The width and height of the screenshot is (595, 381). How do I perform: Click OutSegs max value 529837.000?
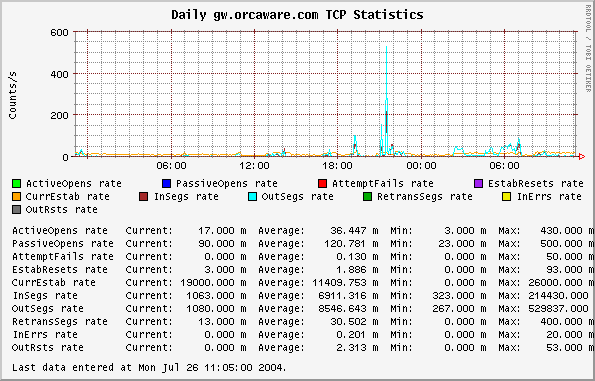(x=558, y=309)
